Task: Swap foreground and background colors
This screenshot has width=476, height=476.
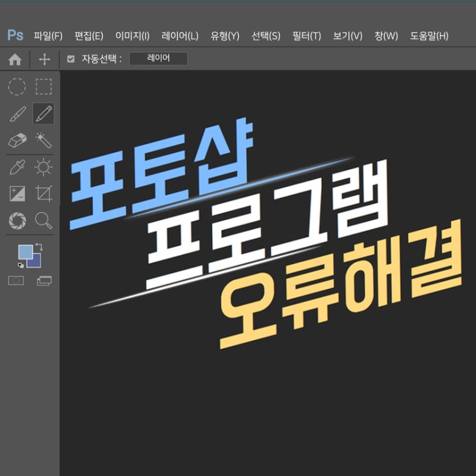Action: tap(39, 247)
